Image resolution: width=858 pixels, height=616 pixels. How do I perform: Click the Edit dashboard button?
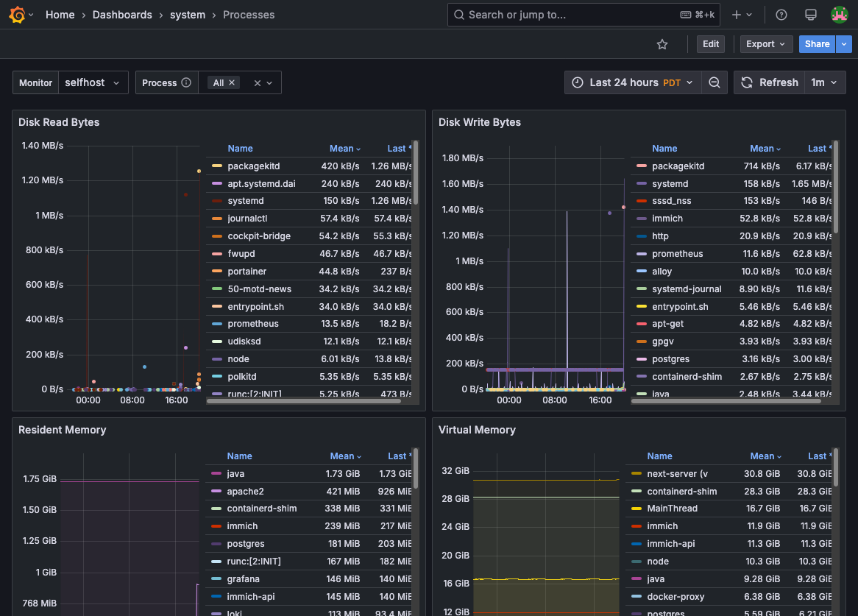711,44
